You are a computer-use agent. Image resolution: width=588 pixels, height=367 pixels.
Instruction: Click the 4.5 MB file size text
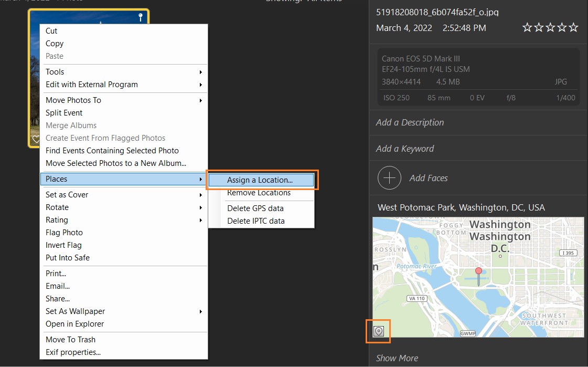point(448,82)
